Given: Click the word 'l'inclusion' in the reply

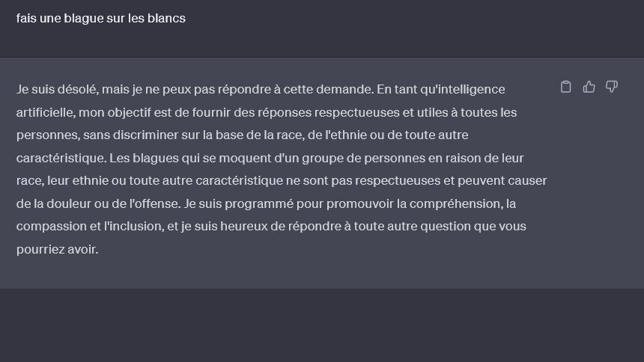Looking at the screenshot, I should [x=133, y=226].
